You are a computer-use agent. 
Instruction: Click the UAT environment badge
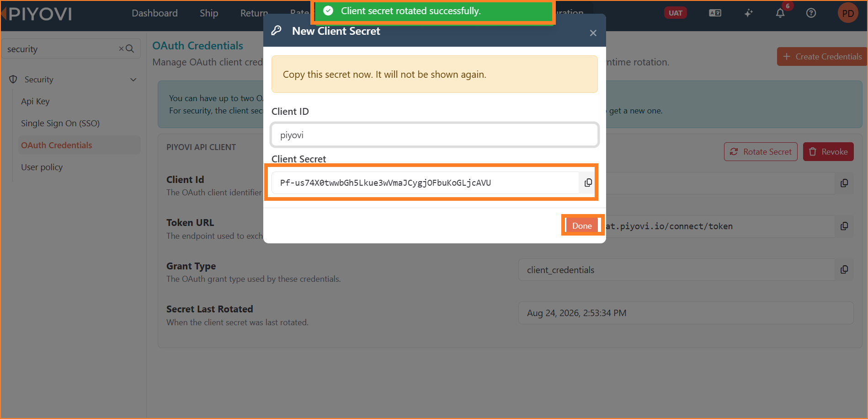pos(675,13)
